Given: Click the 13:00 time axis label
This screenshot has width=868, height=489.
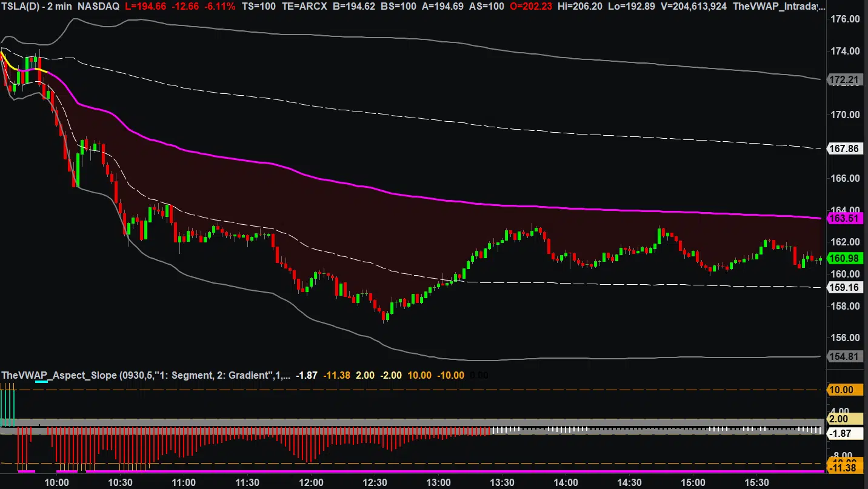Looking at the screenshot, I should pyautogui.click(x=438, y=482).
